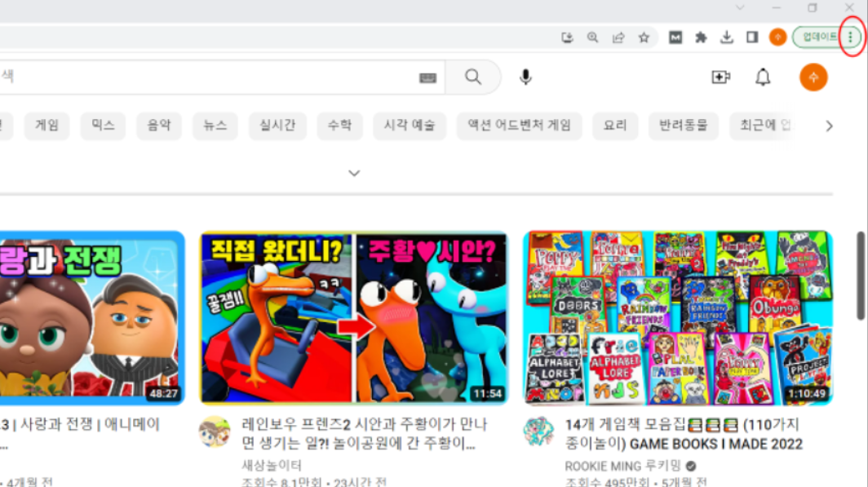The height and width of the screenshot is (487, 868).
Task: Click the 새상놀이터 channel avatar
Action: coord(215,432)
